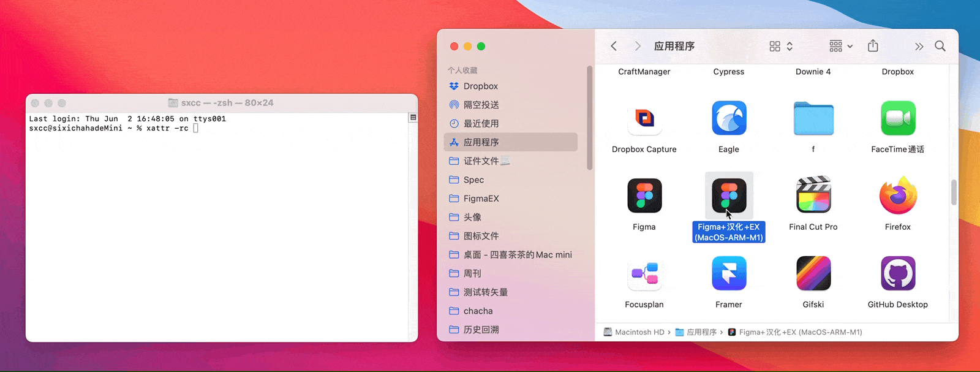The height and width of the screenshot is (372, 980).
Task: Select the Eagle app icon
Action: tap(729, 118)
